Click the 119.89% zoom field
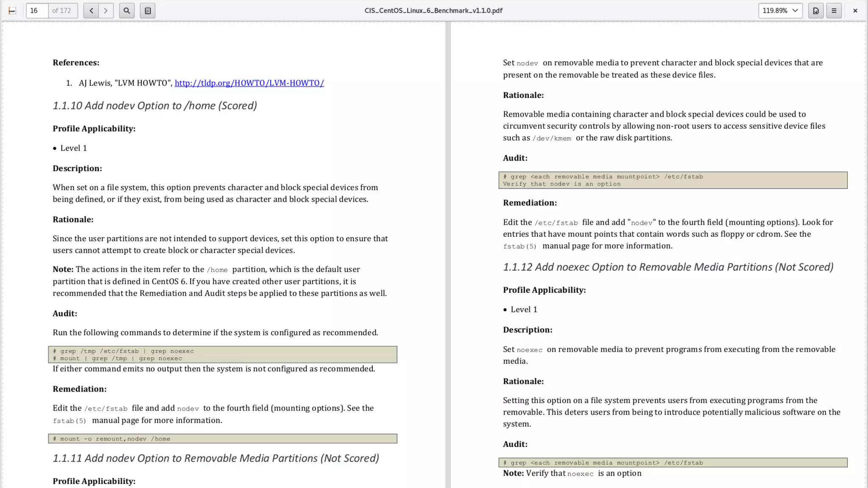The height and width of the screenshot is (488, 868). (x=775, y=11)
